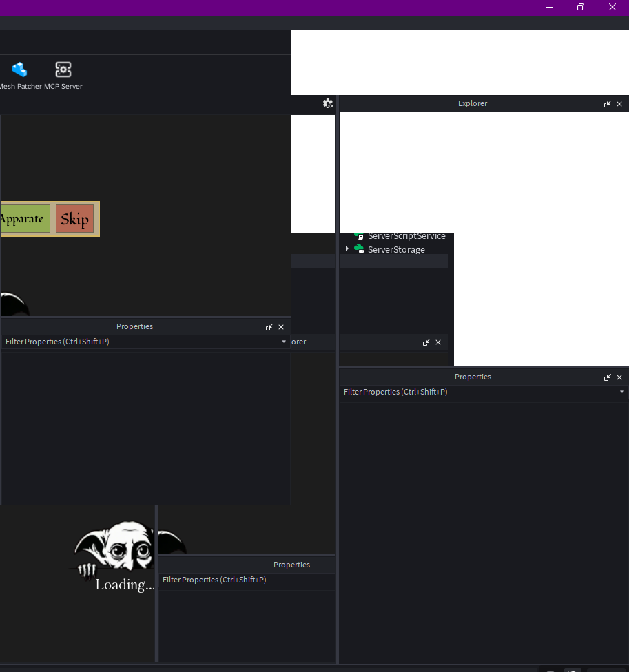629x672 pixels.
Task: Pop out the Properties panel below the Skip button
Action: click(269, 327)
